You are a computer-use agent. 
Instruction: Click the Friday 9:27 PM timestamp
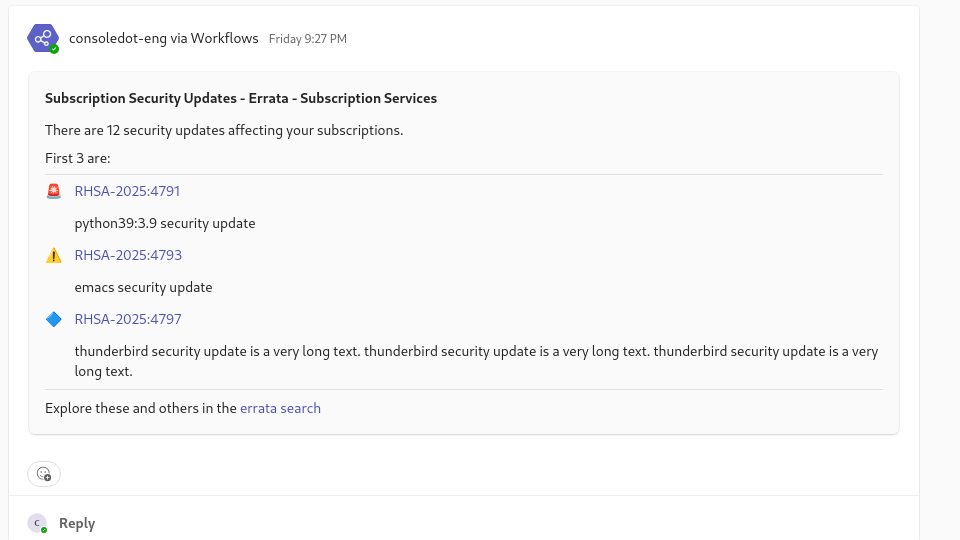(x=308, y=39)
